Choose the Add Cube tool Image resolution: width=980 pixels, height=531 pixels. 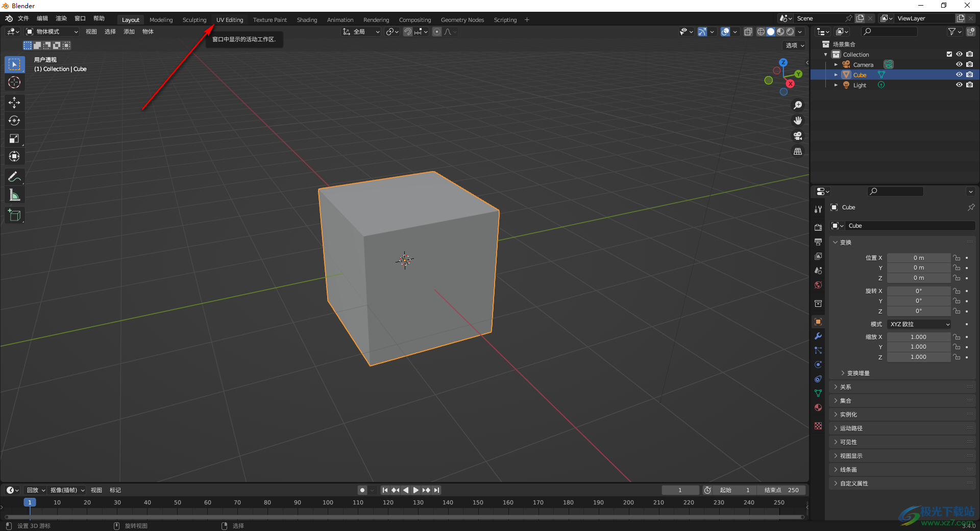[x=14, y=215]
